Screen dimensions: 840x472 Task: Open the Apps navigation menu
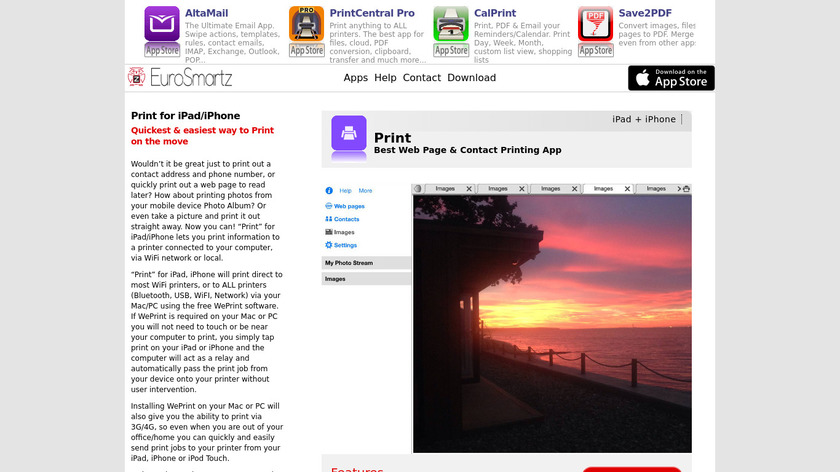pyautogui.click(x=356, y=78)
